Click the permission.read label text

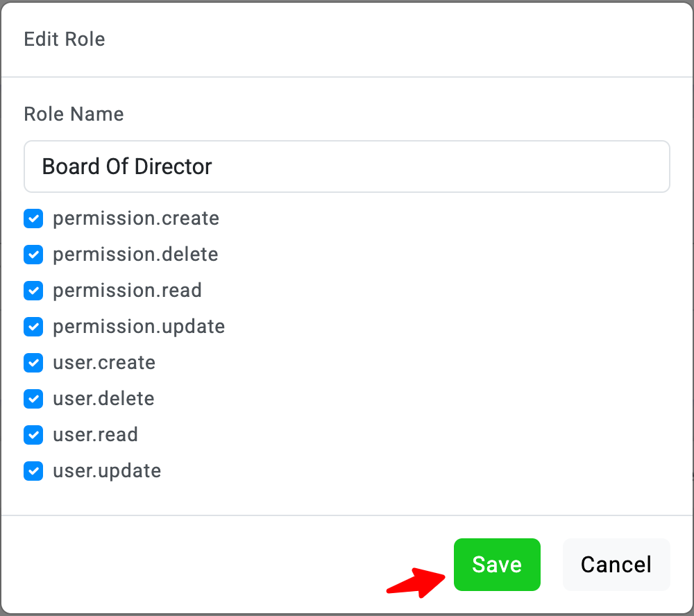pos(127,291)
